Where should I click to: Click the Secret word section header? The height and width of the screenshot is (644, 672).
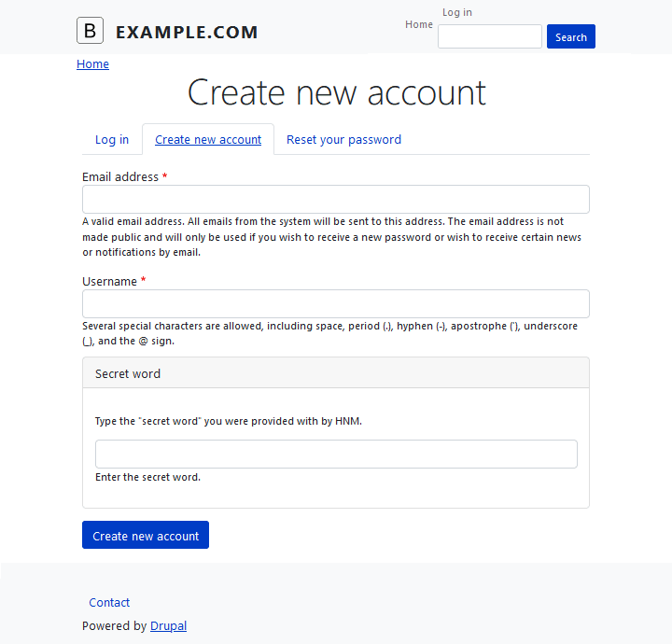pyautogui.click(x=128, y=373)
